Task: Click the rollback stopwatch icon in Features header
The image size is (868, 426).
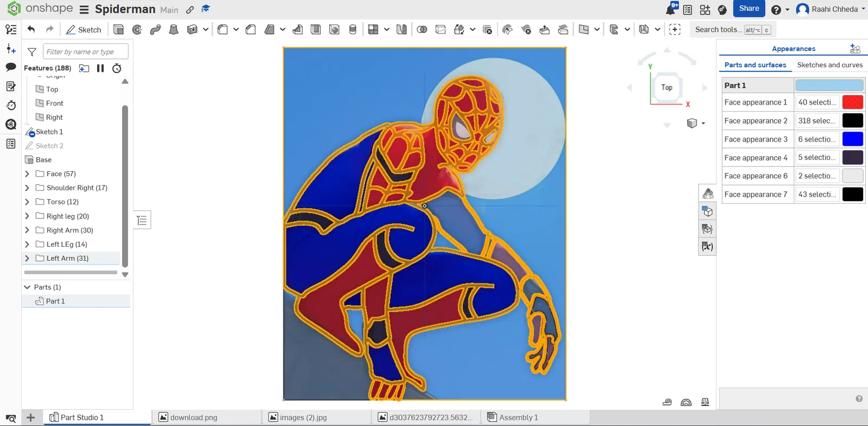Action: coord(117,68)
